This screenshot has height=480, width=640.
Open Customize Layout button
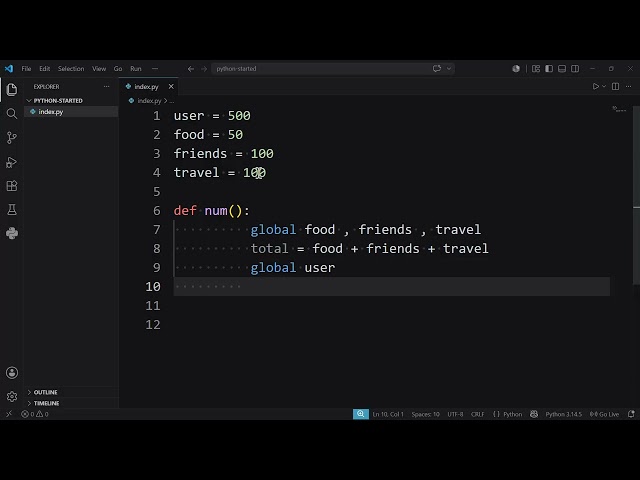tap(536, 69)
